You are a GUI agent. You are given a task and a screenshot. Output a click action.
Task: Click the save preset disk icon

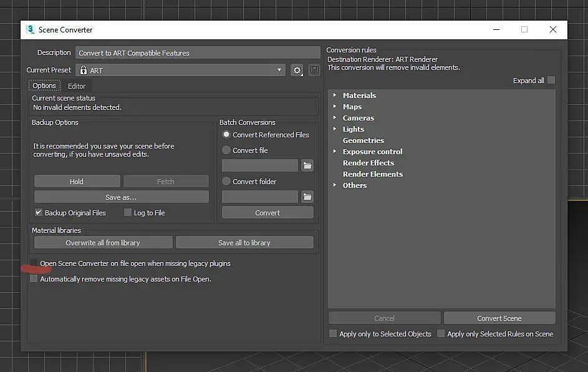click(x=314, y=70)
